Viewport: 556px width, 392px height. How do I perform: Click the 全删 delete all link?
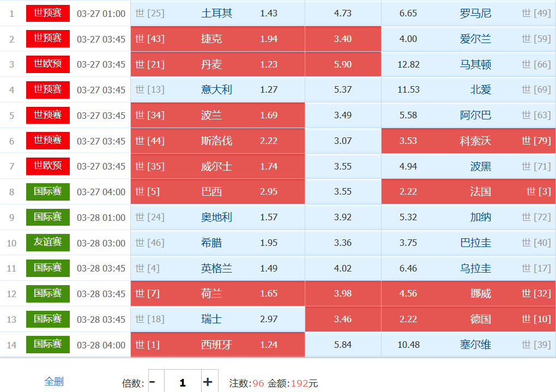click(x=54, y=382)
